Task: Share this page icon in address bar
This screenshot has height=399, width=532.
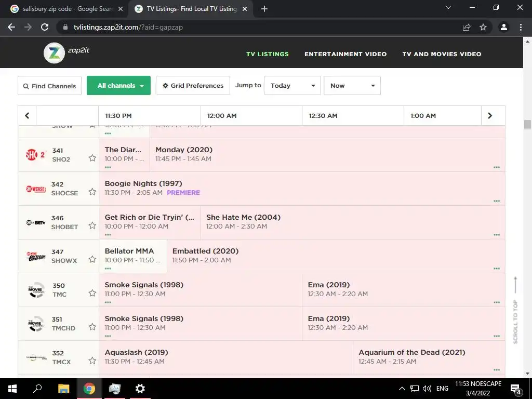Action: 467,27
